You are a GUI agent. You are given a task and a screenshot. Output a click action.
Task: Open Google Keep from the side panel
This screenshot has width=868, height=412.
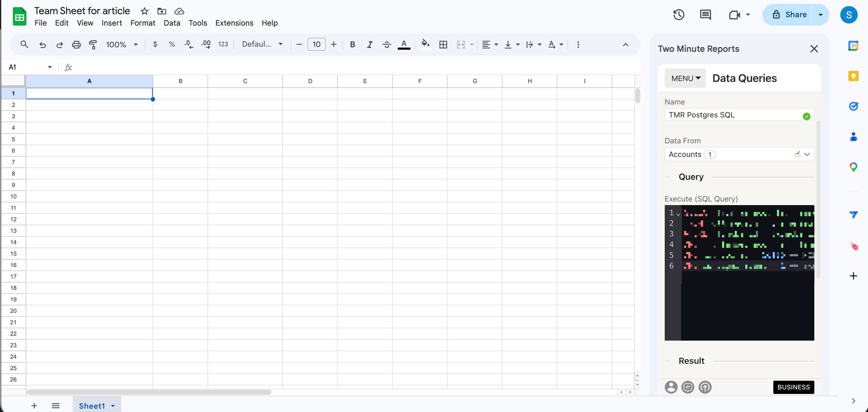[x=854, y=76]
